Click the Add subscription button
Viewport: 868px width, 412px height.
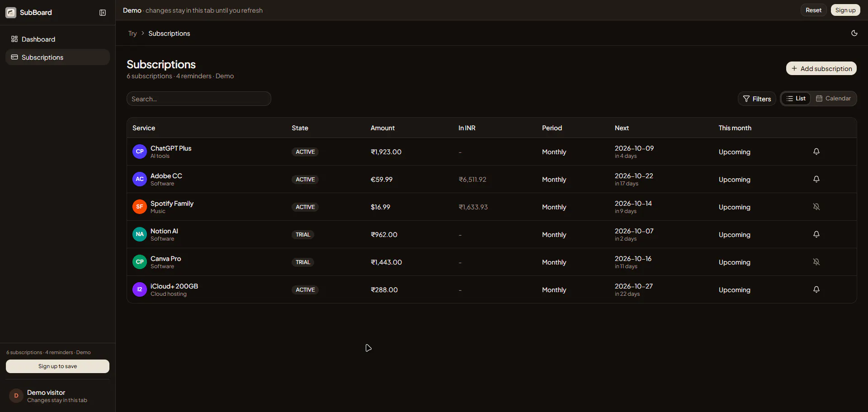[x=821, y=68]
